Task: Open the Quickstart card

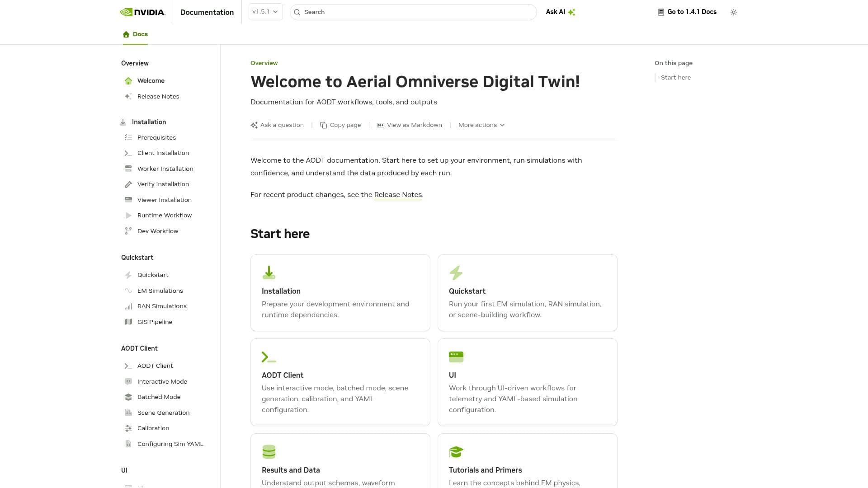Action: [527, 293]
